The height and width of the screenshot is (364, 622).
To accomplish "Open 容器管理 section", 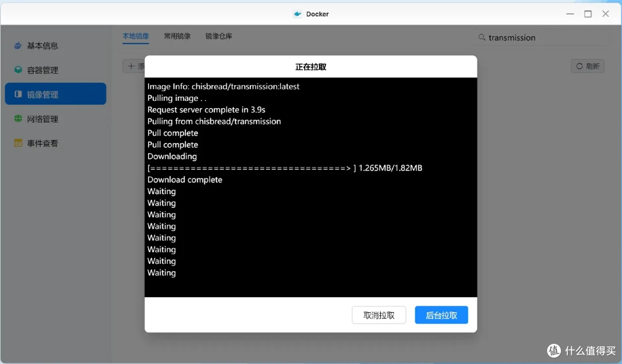I will [x=55, y=70].
